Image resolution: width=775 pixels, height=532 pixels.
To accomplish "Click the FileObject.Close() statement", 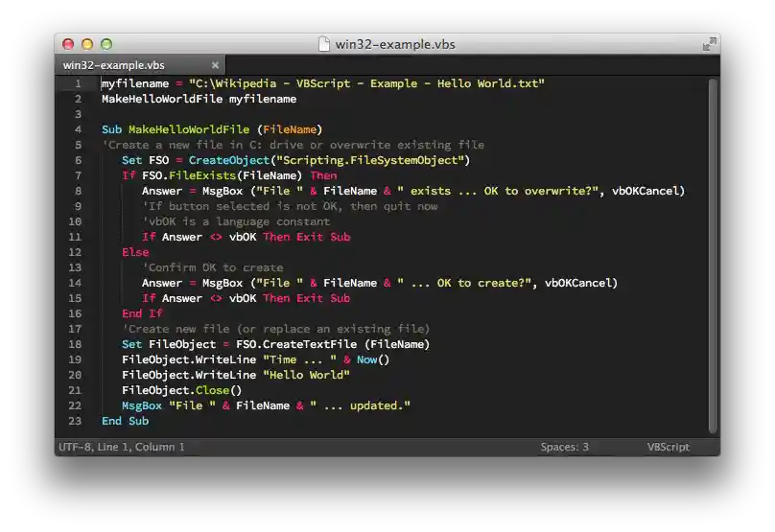I will (181, 390).
